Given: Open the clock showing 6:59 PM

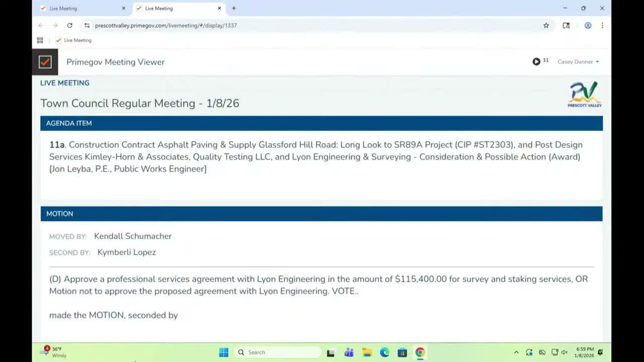Looking at the screenshot, I should click(x=585, y=352).
